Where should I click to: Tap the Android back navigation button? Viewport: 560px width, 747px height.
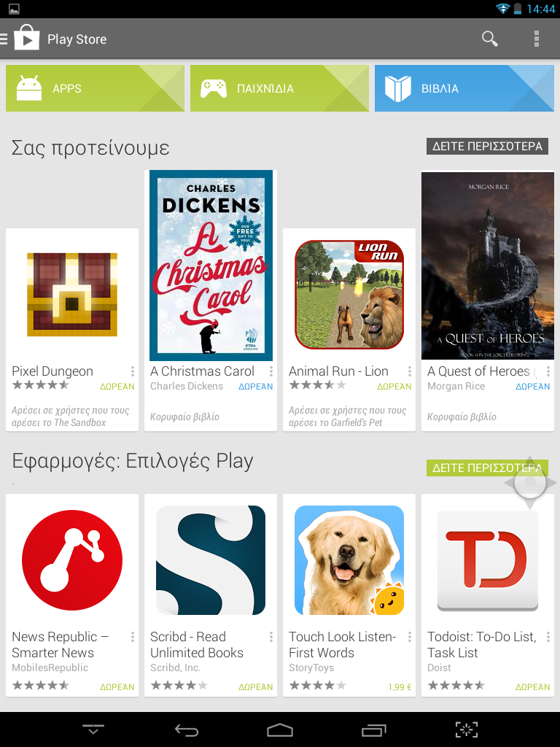click(x=186, y=729)
